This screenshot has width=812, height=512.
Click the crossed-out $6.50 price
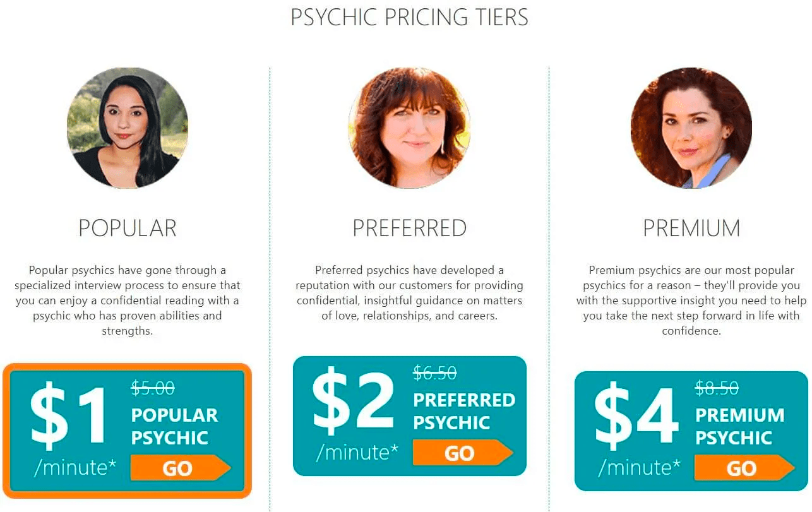tap(436, 373)
